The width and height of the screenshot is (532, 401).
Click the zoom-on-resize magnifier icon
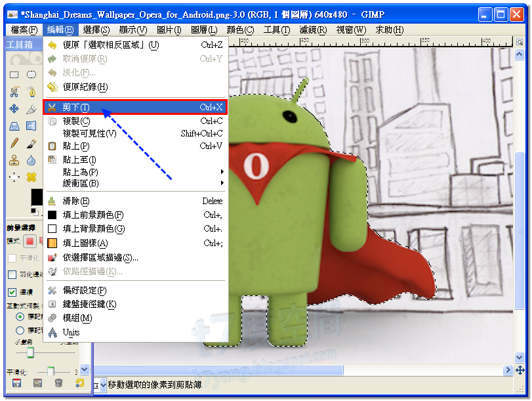(x=520, y=42)
